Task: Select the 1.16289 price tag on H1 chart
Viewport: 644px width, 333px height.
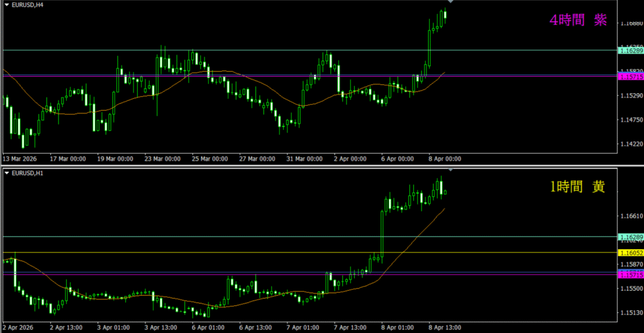Action: click(631, 237)
